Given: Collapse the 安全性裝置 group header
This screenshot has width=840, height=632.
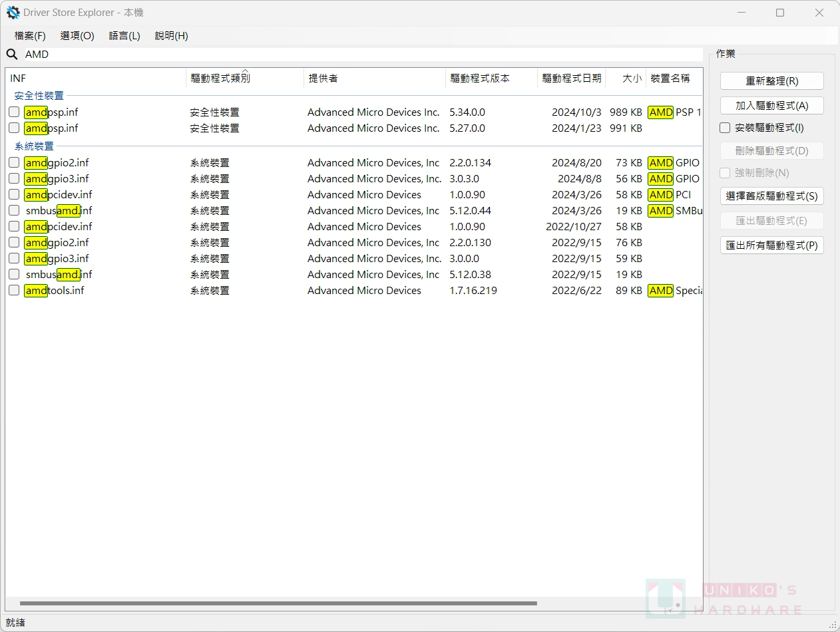Looking at the screenshot, I should [x=39, y=96].
